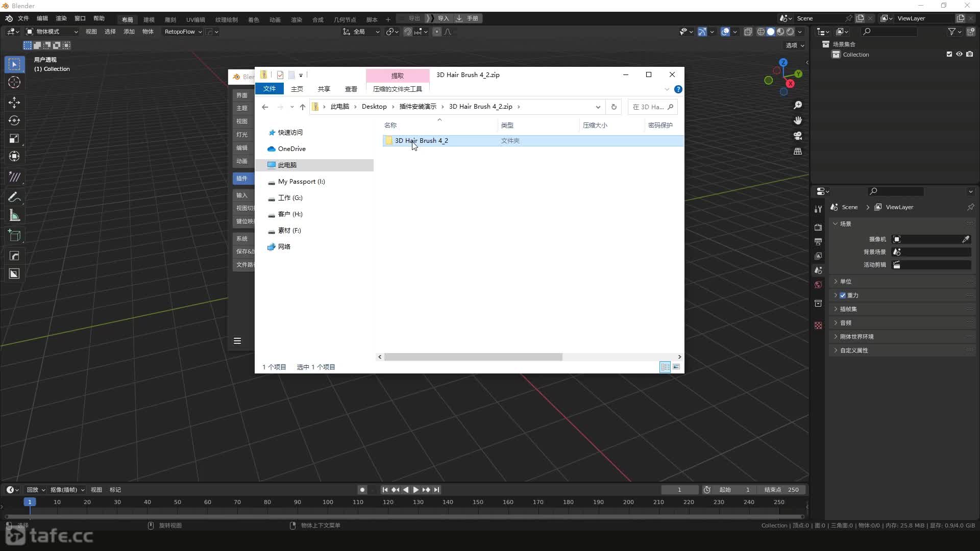
Task: Click the zoom view magnifier icon in viewport
Action: (x=798, y=105)
